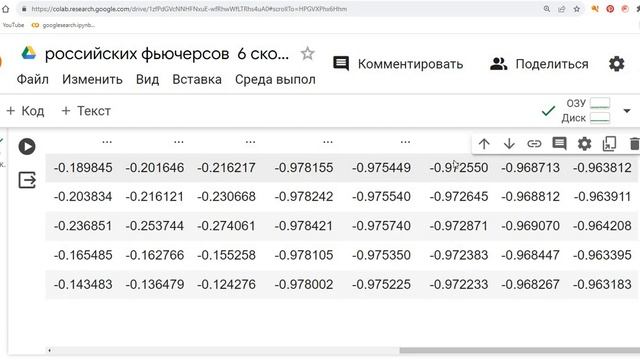Select cell value -0.143483

click(83, 284)
